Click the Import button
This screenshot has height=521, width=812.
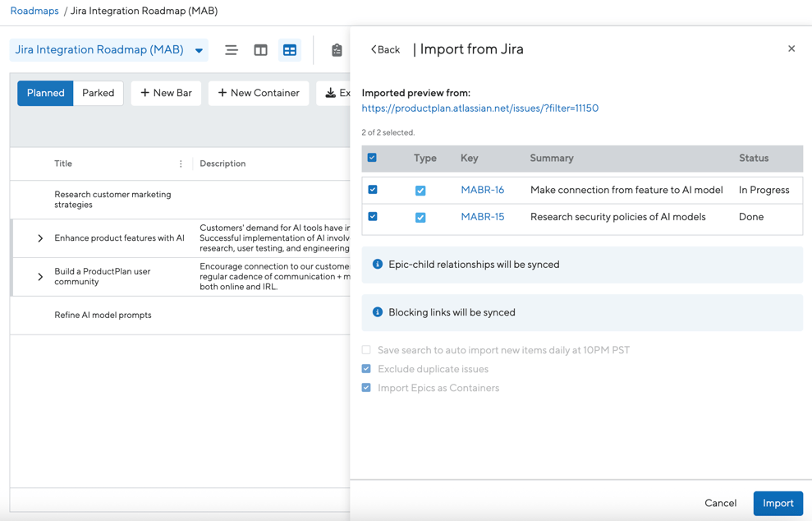click(778, 504)
